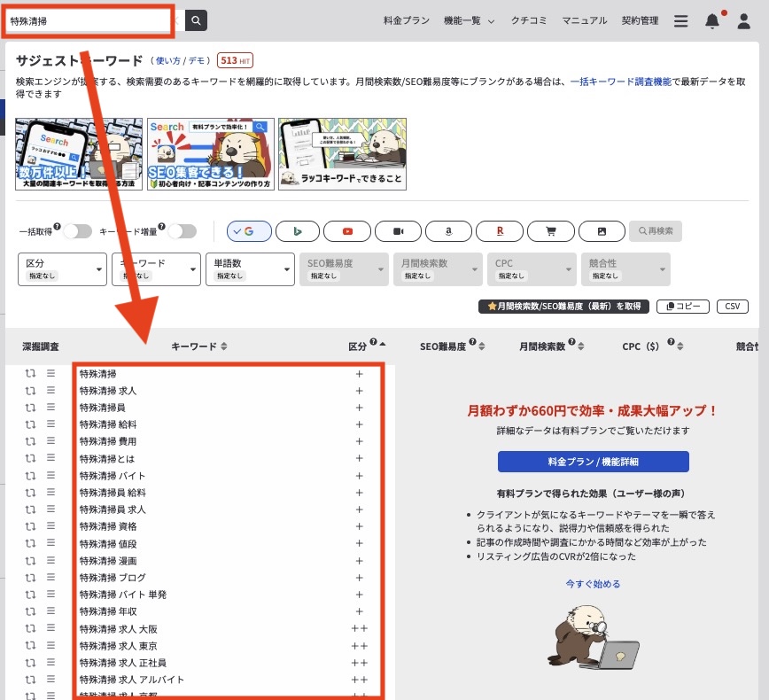Open the 単語数 filter dropdown
Viewport: 769px width, 700px height.
click(x=250, y=268)
